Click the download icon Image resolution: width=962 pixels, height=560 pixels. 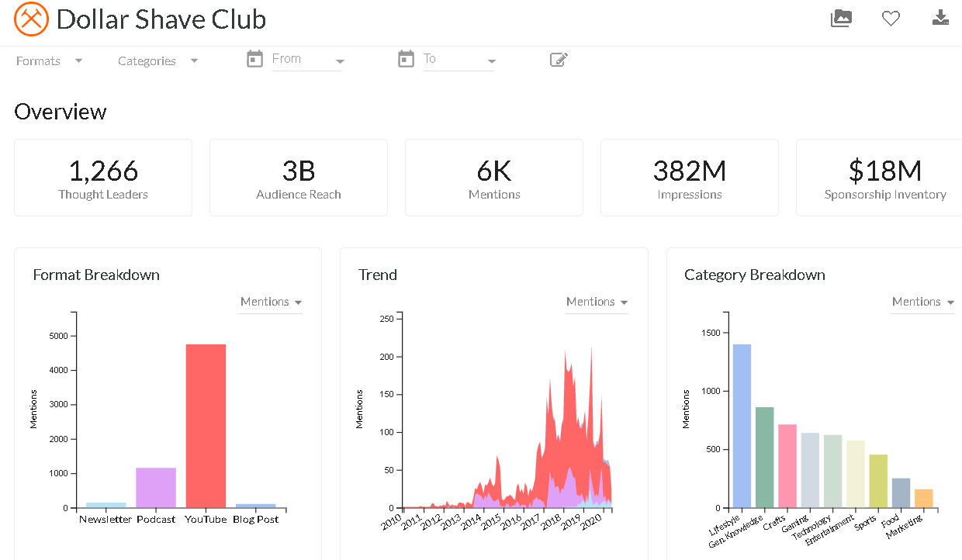(x=940, y=18)
